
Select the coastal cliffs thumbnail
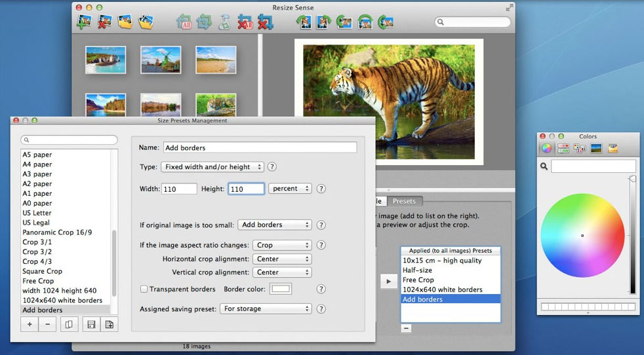point(106,60)
